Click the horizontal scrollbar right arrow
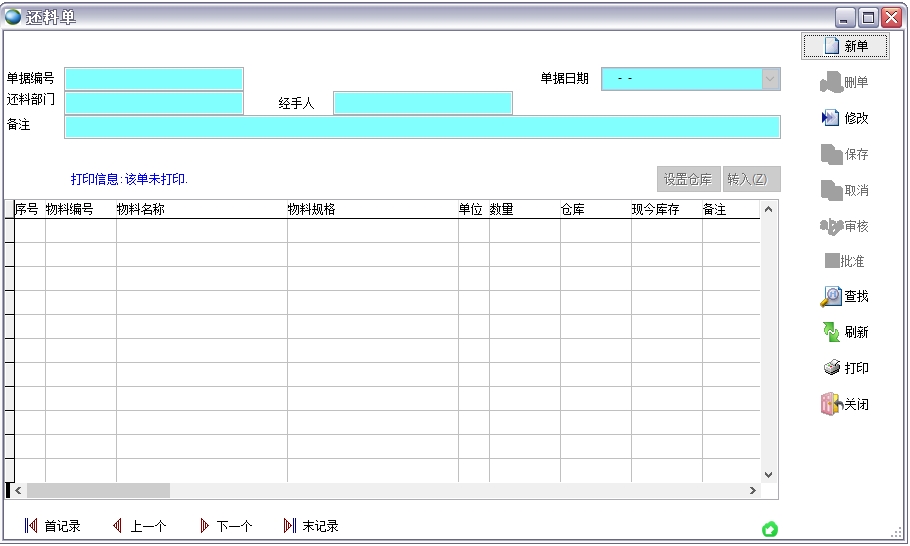 point(752,491)
